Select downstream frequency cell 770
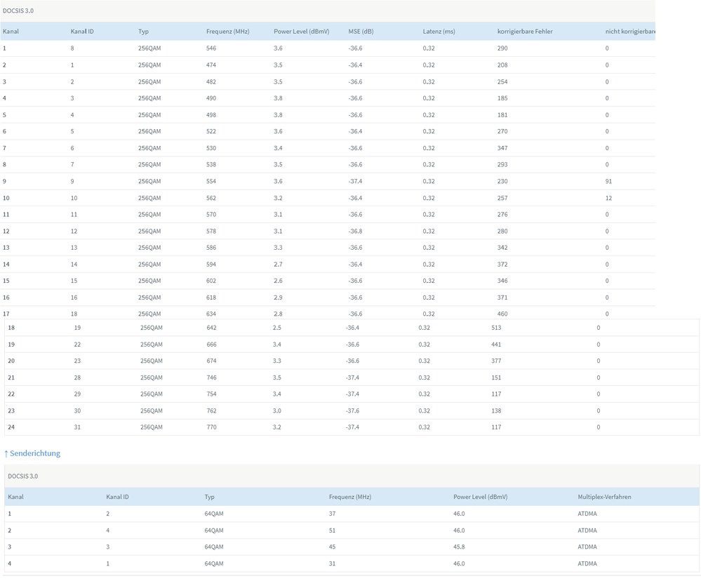This screenshot has height=588, width=701. 211,427
